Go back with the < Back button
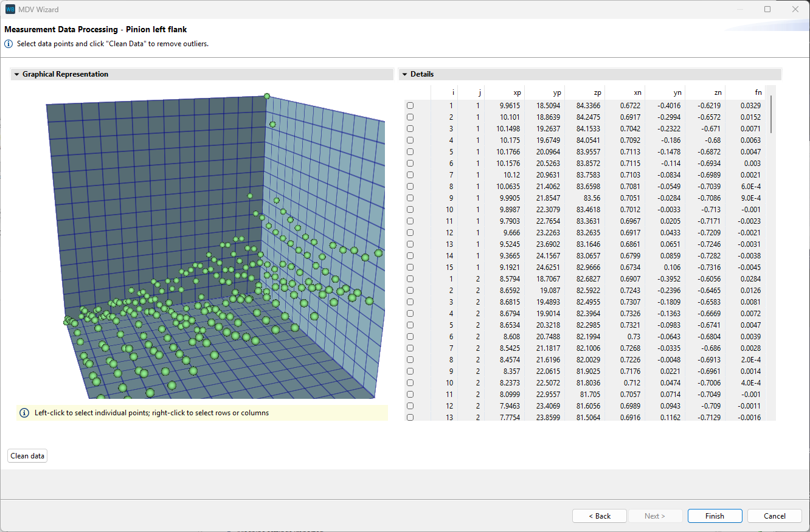 (x=600, y=516)
